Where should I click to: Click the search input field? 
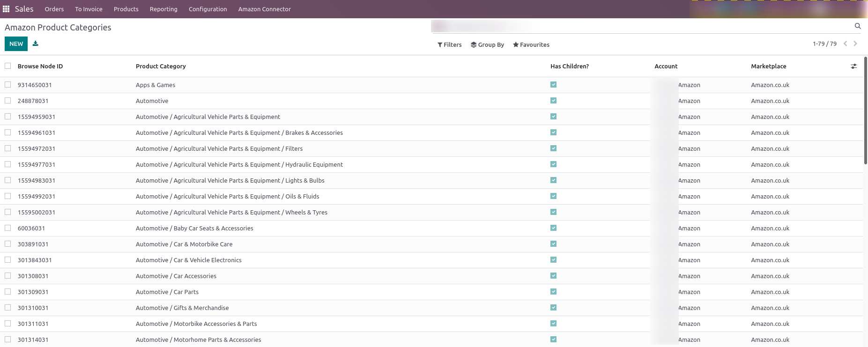pos(642,26)
